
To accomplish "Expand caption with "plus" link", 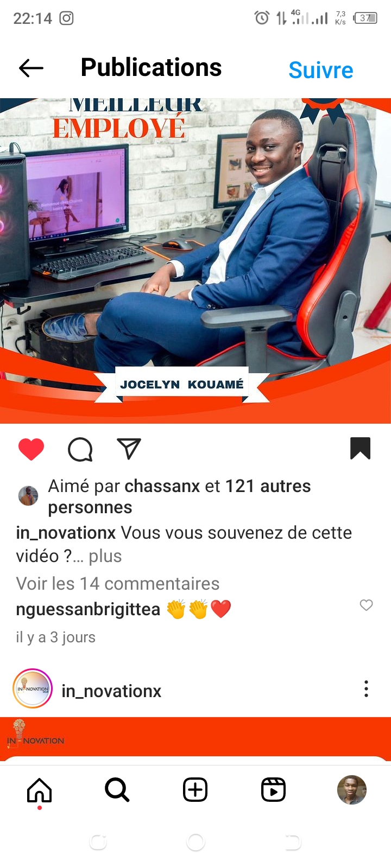I will [x=105, y=556].
